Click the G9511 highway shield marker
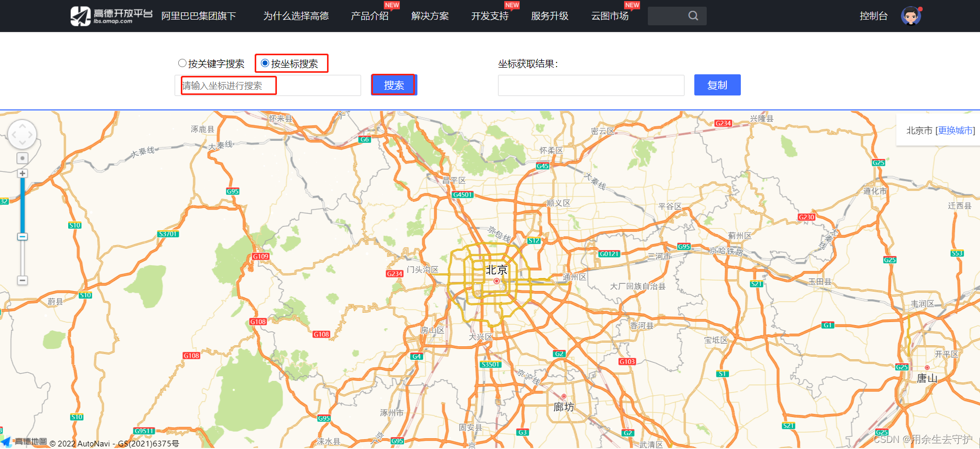 [x=144, y=431]
